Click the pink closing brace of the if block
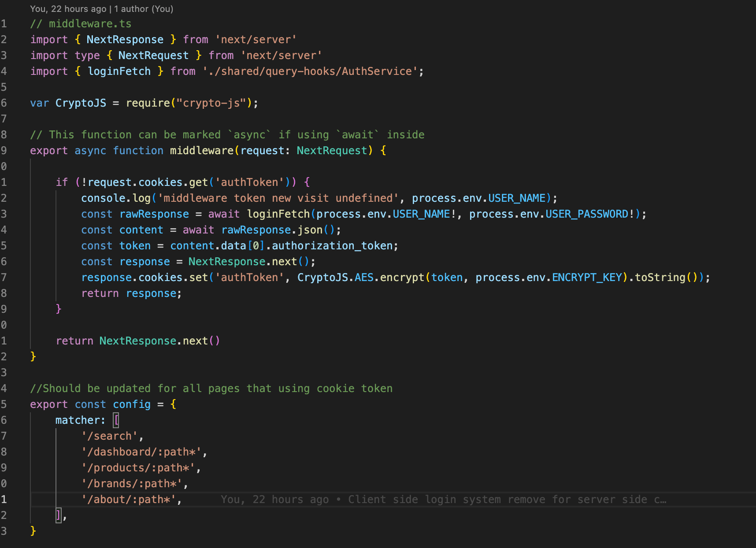 point(59,309)
